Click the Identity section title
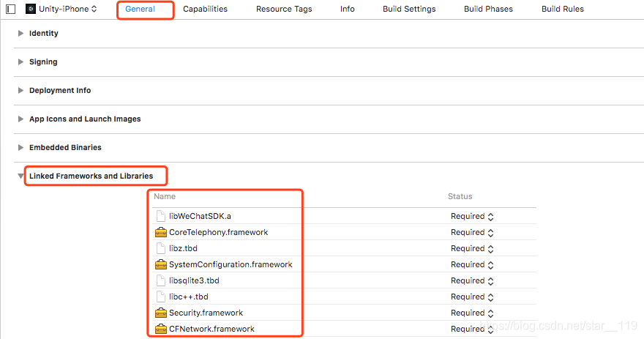The height and width of the screenshot is (339, 644). tap(43, 33)
